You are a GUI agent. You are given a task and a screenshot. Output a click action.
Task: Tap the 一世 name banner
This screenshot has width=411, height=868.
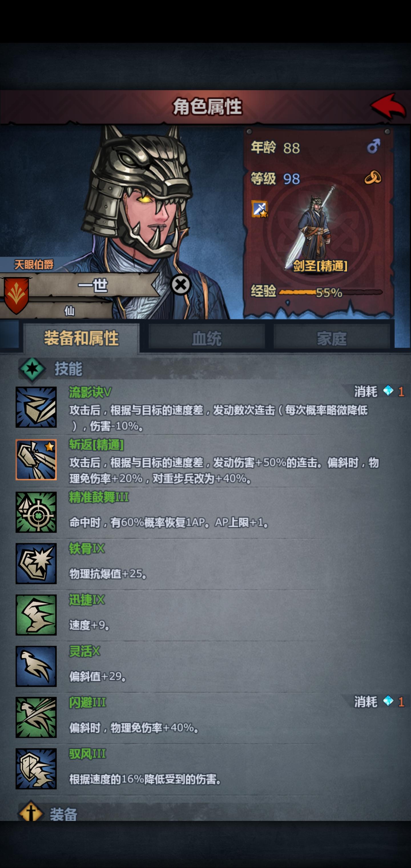coord(93,286)
